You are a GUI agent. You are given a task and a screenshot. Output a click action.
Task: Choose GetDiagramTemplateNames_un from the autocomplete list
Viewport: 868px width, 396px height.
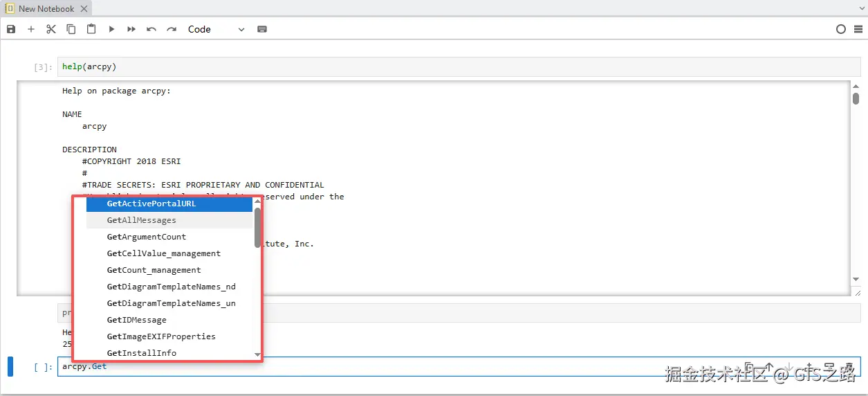click(x=169, y=303)
